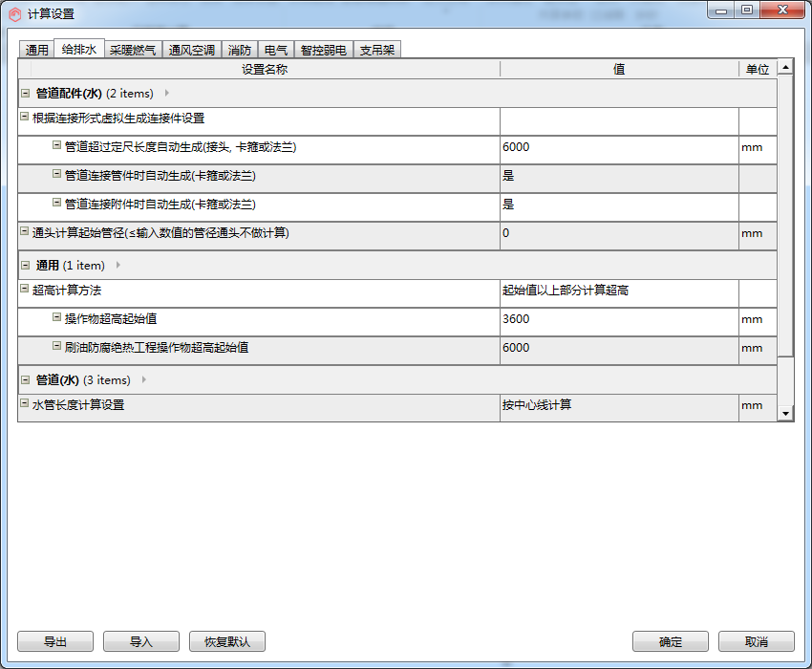Image resolution: width=812 pixels, height=669 pixels.
Task: Change 是 value for 管道连接附件时自动生成
Action: [619, 207]
